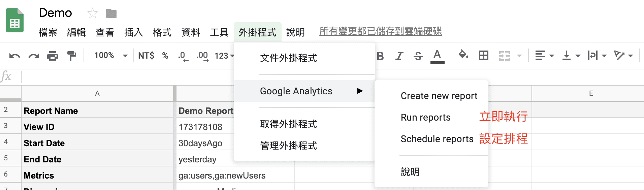Expand the horizontal align dropdown
Screen dimensions: 644x190
544,56
